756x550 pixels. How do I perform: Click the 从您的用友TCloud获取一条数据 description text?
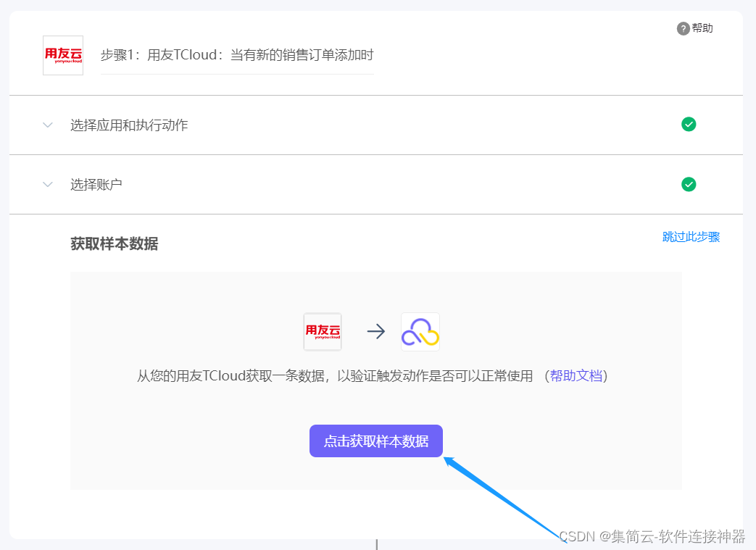335,375
